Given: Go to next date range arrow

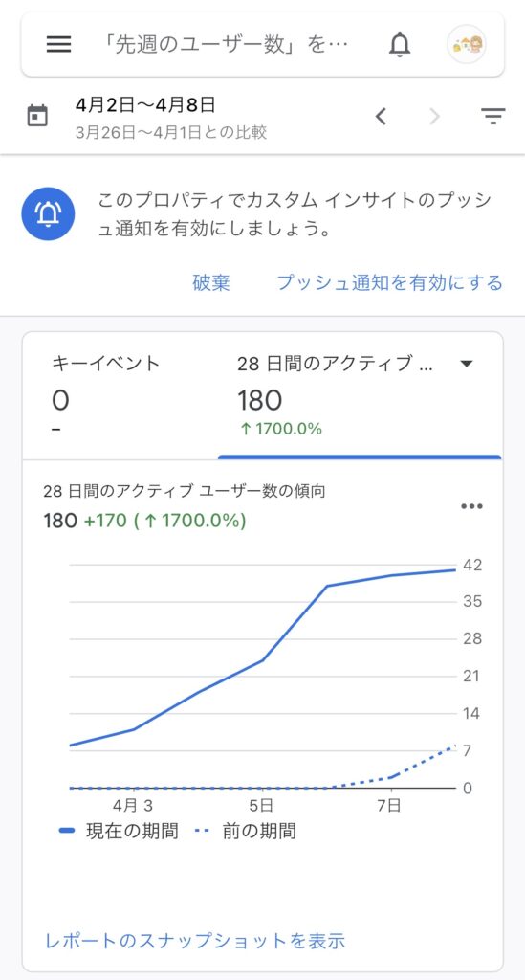Looking at the screenshot, I should (x=435, y=116).
